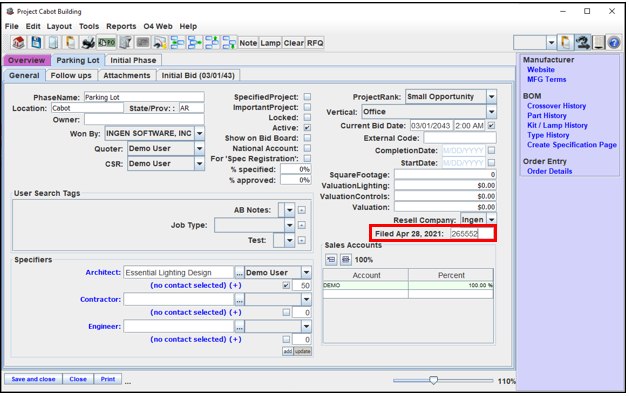This screenshot has height=396, width=629.
Task: Open the Order Details link
Action: [550, 171]
